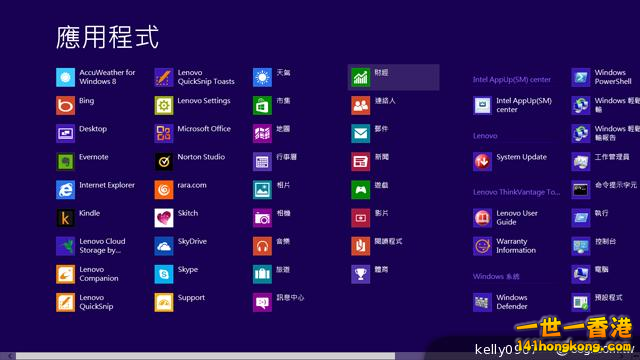
Task: Click the Windows 系統 group heading
Action: 496,276
